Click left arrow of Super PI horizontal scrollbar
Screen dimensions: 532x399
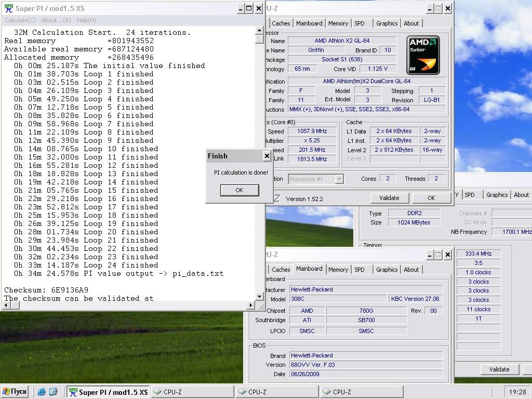point(5,305)
